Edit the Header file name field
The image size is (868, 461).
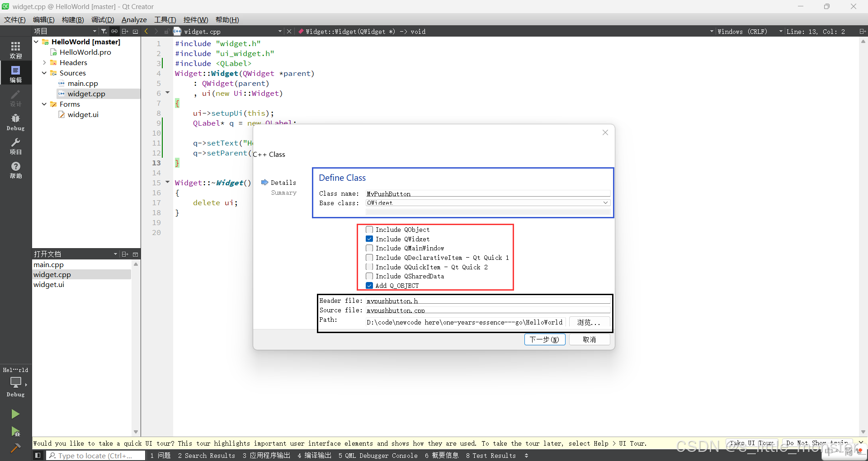488,301
